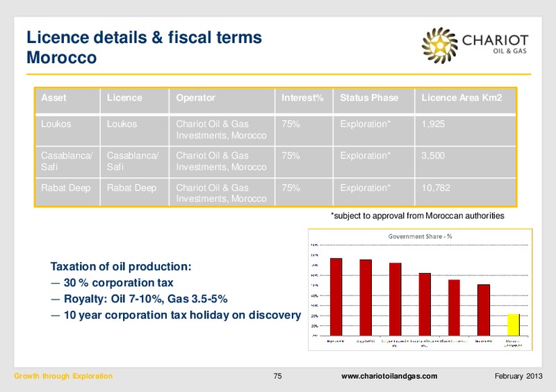
Task: Select the 'Casablanca/ Safi' Licence cell
Action: point(134,162)
